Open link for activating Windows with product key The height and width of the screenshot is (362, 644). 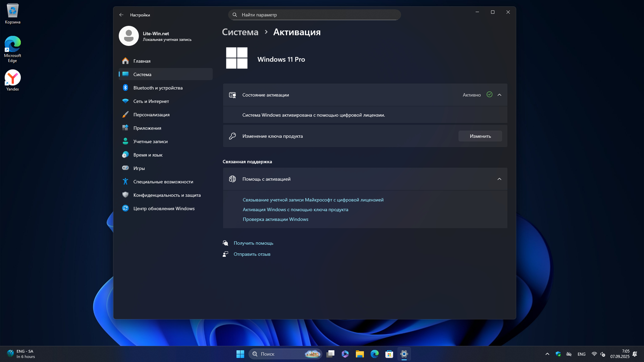[x=296, y=209]
